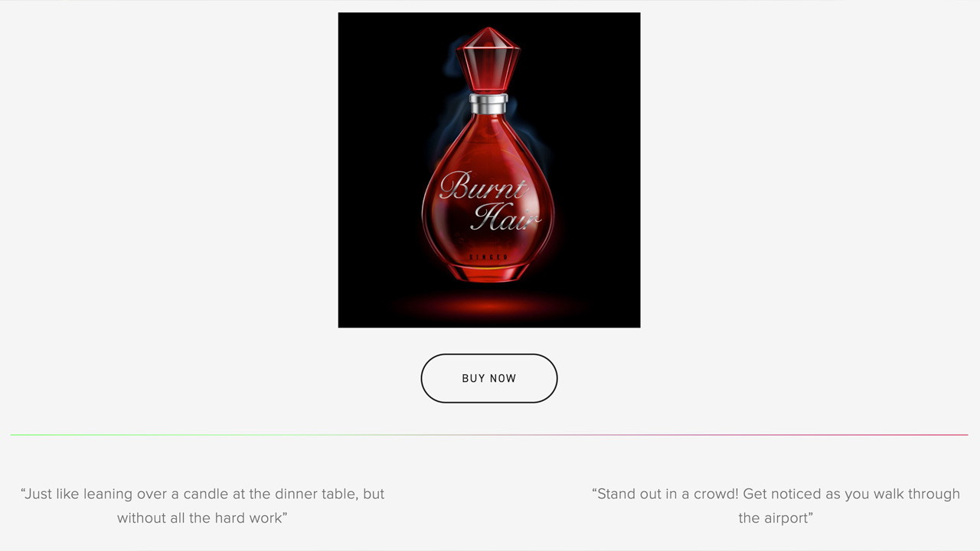
Task: Select 'without all the hard work' text line
Action: pyautogui.click(x=202, y=518)
